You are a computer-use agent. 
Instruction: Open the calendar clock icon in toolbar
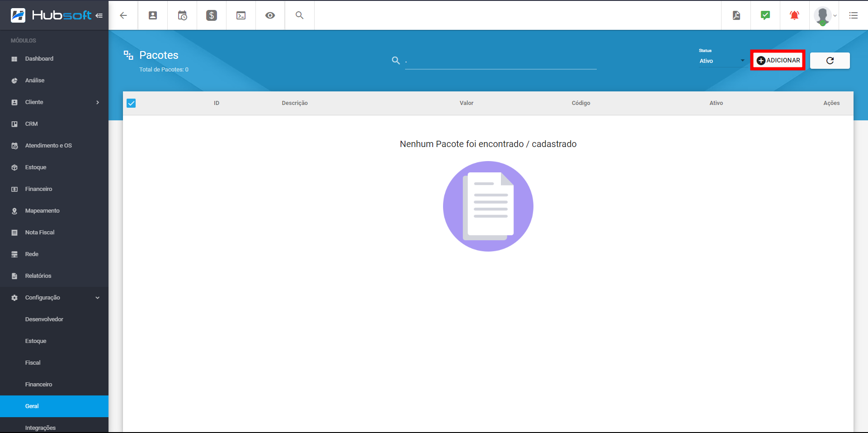coord(182,15)
